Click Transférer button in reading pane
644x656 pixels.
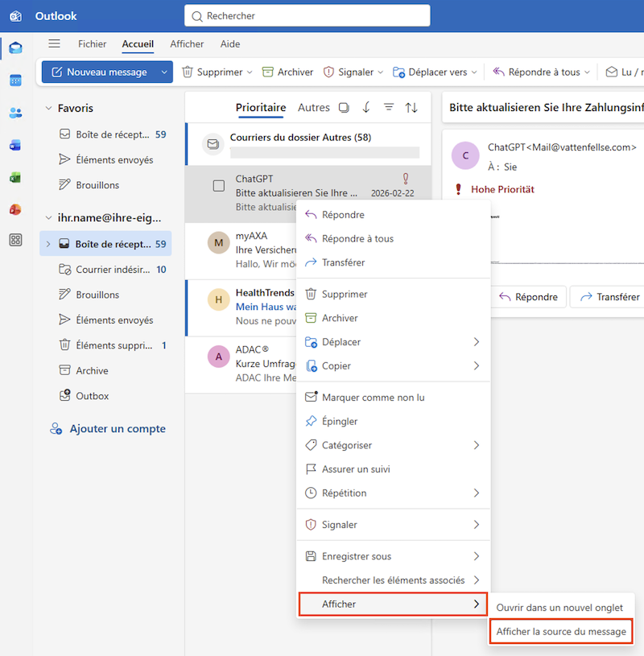tap(609, 297)
